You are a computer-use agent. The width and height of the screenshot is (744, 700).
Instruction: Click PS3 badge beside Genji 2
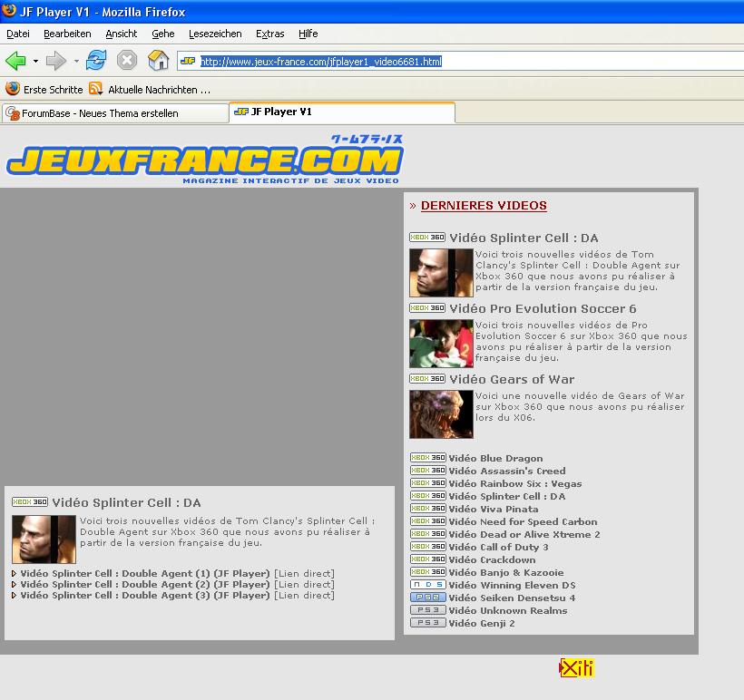428,623
